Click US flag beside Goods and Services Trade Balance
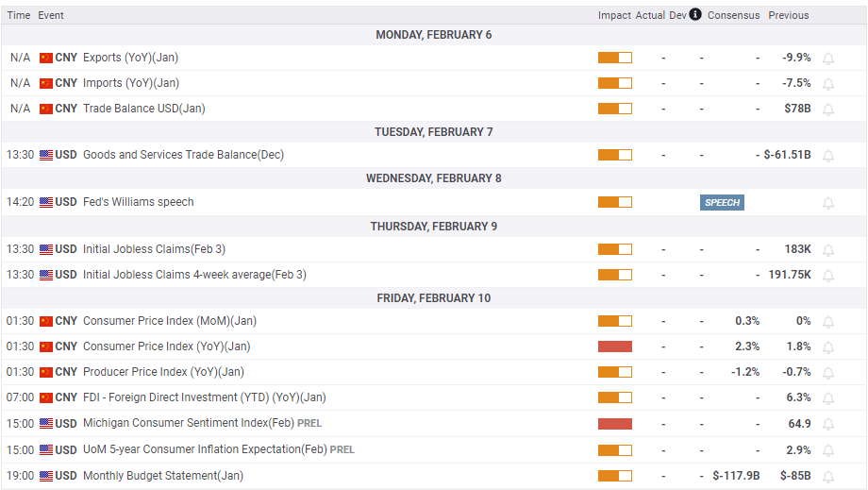This screenshot has height=490, width=868. click(x=46, y=155)
